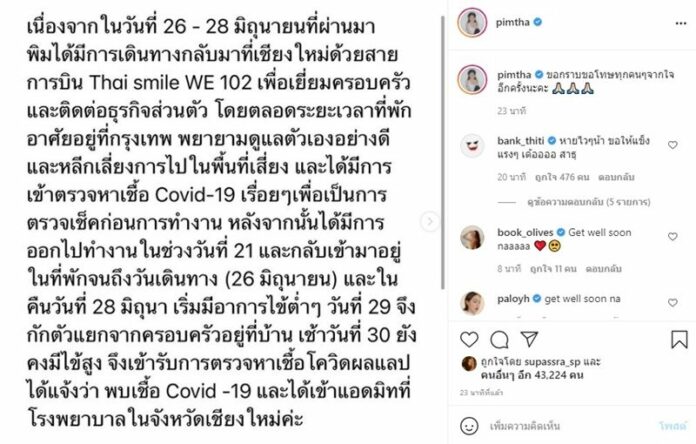Screen dimensions: 696x444
Task: Open the pimtha profile from the header username
Action: (x=513, y=22)
